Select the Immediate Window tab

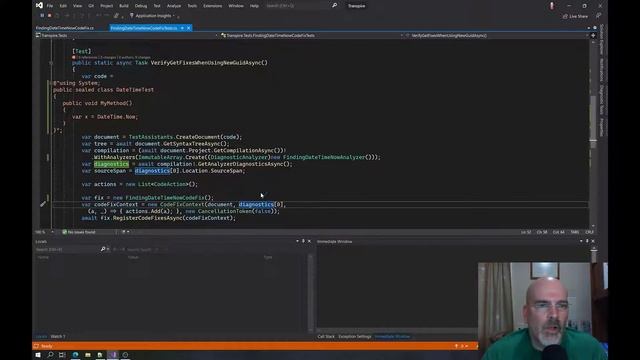[392, 336]
